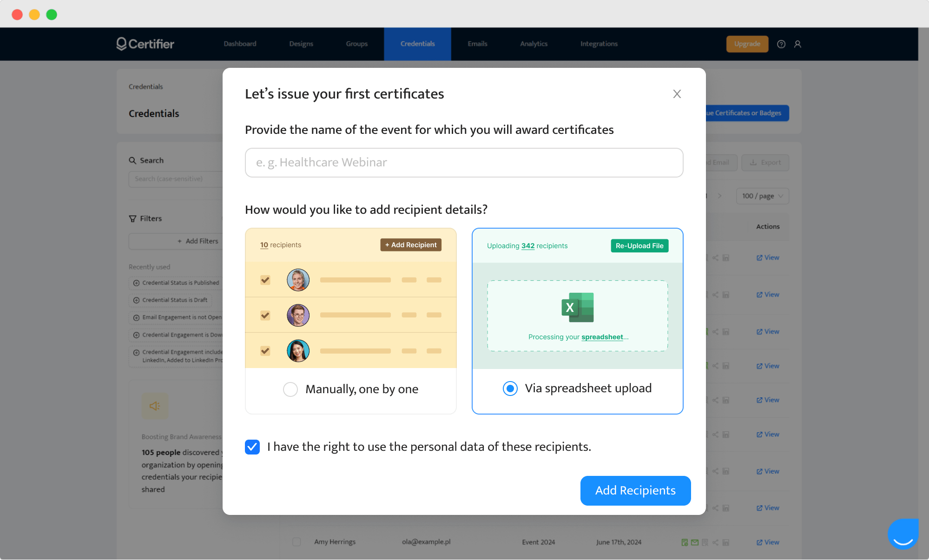Click plus icon for Credential Status is Published
Screen dimensions: 929x560
coord(136,283)
